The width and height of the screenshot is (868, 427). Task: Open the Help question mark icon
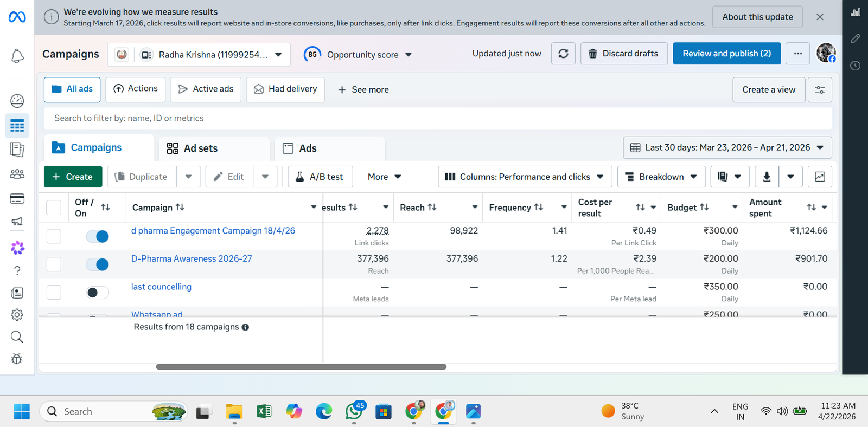click(17, 270)
